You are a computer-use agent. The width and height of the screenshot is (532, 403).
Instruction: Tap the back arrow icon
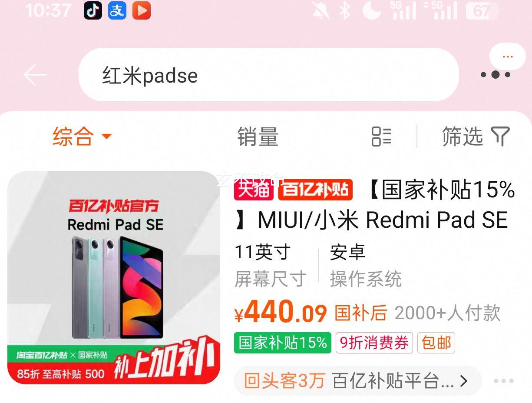click(35, 75)
